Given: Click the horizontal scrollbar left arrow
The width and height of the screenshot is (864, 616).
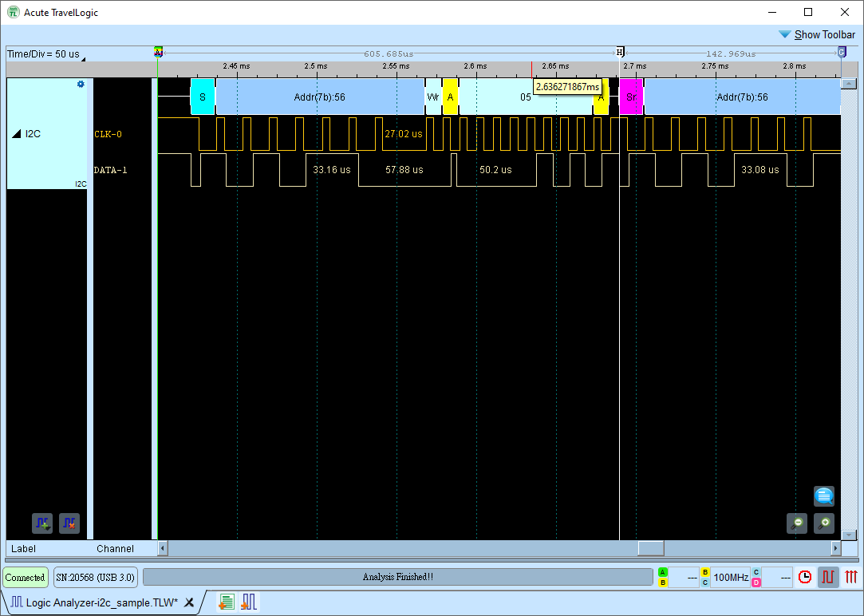Looking at the screenshot, I should tap(163, 548).
